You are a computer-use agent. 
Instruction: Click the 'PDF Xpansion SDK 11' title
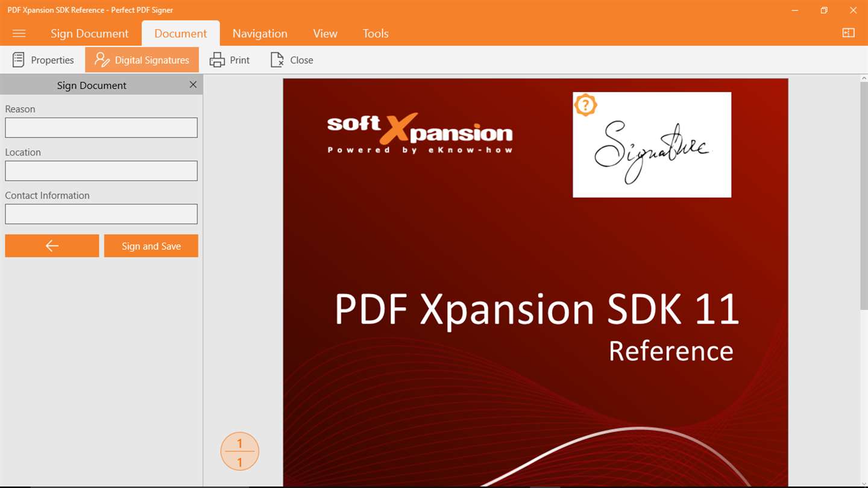(536, 308)
